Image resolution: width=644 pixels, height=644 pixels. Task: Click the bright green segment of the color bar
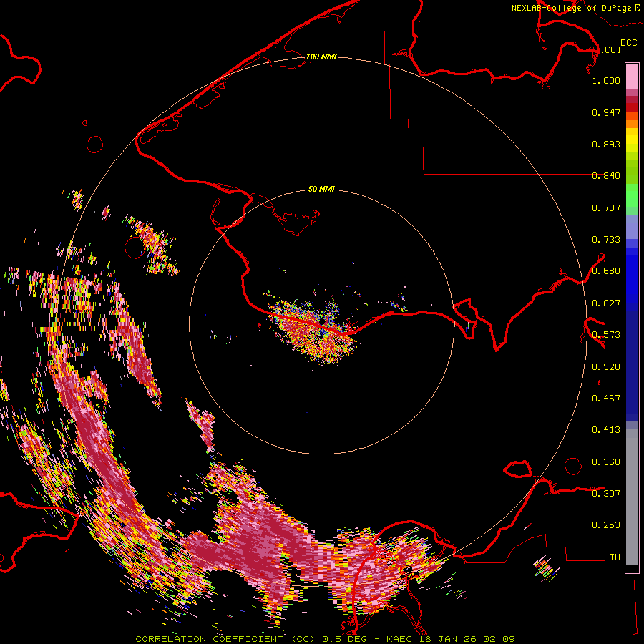coord(632,195)
